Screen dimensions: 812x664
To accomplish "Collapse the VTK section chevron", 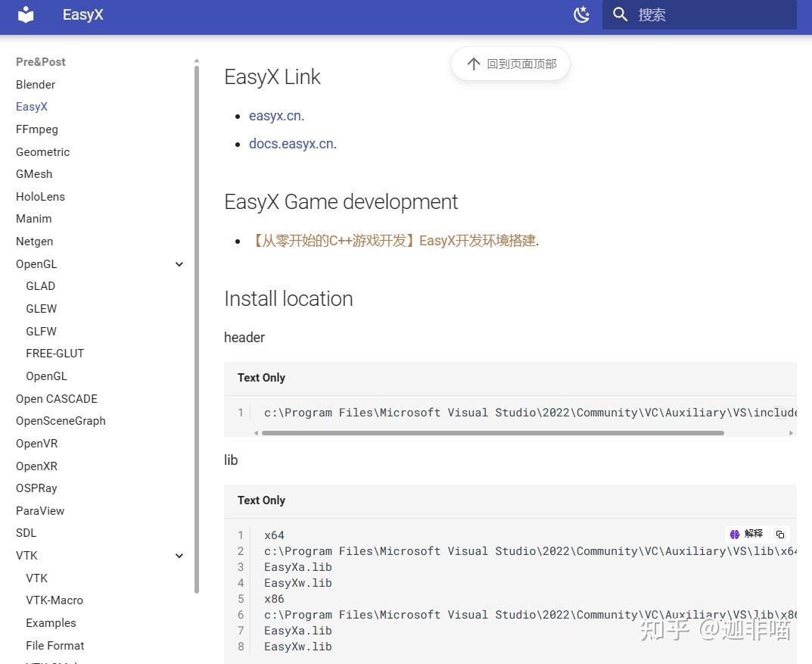I will coord(179,556).
